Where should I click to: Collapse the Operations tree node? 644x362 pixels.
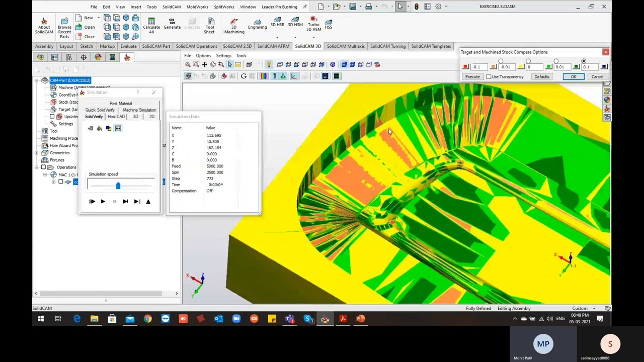tap(36, 167)
